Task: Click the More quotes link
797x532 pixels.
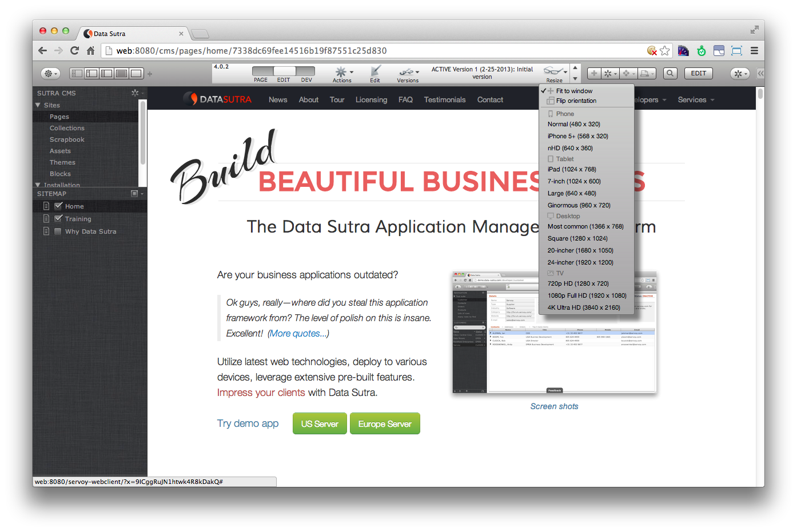Action: tap(297, 333)
